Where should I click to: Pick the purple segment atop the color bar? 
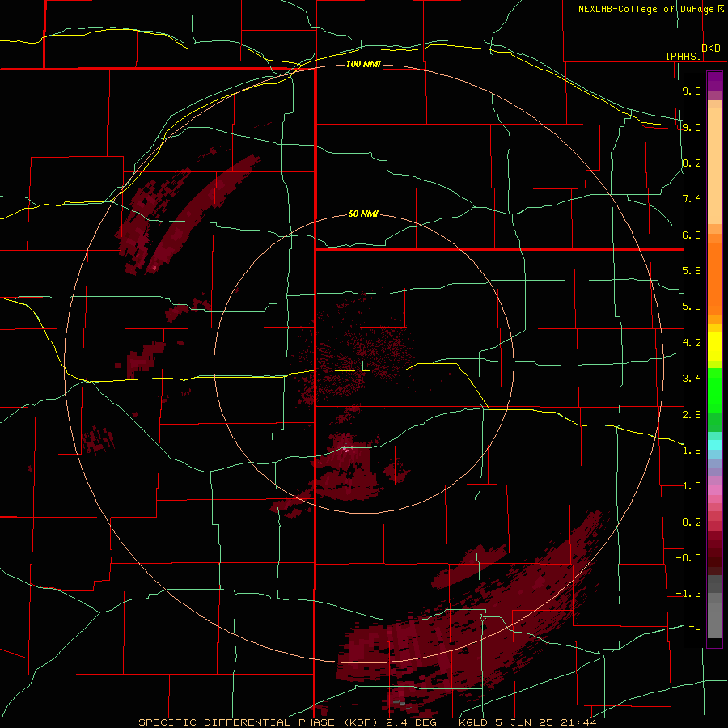714,82
